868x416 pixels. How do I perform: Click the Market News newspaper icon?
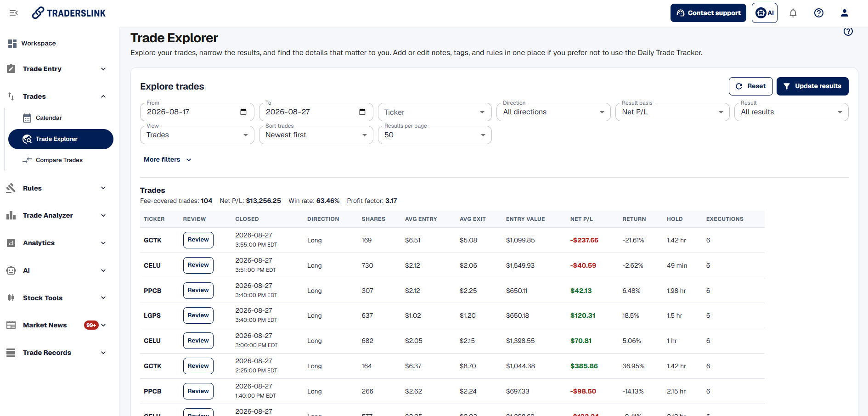[x=11, y=325]
